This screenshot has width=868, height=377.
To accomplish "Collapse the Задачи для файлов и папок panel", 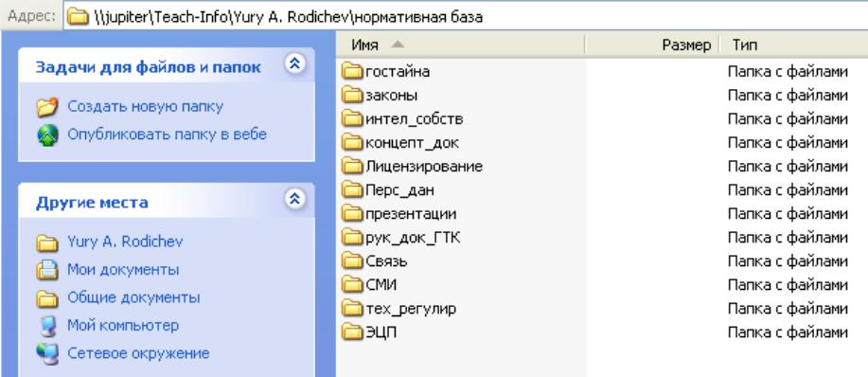I will [295, 64].
